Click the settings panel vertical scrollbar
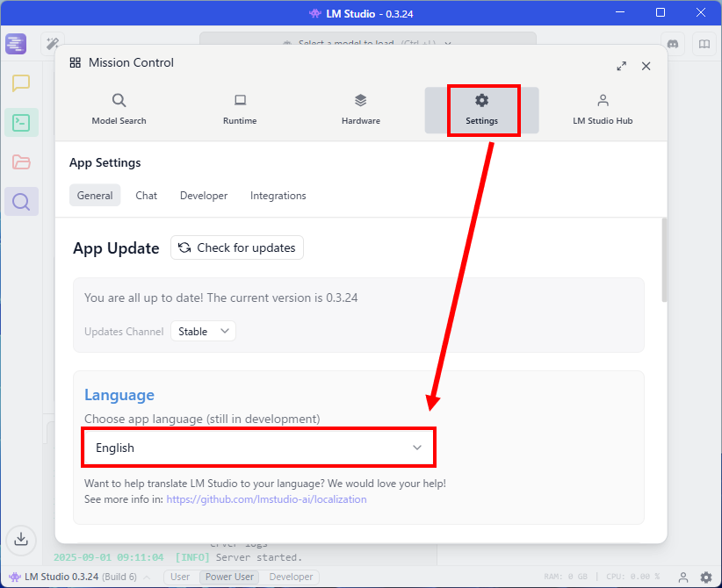 [x=664, y=260]
